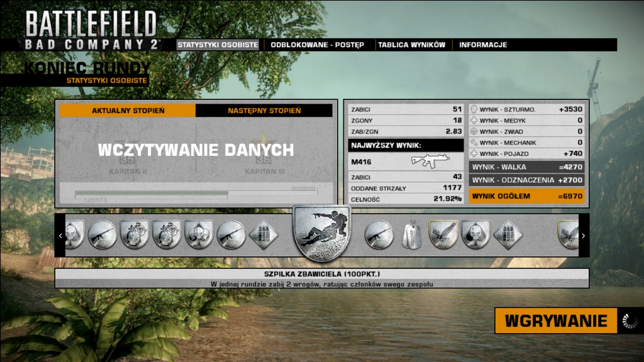Image resolution: width=644 pixels, height=362 pixels.
Task: Click the Battlefield Bad Company 2 logo
Action: pyautogui.click(x=91, y=30)
